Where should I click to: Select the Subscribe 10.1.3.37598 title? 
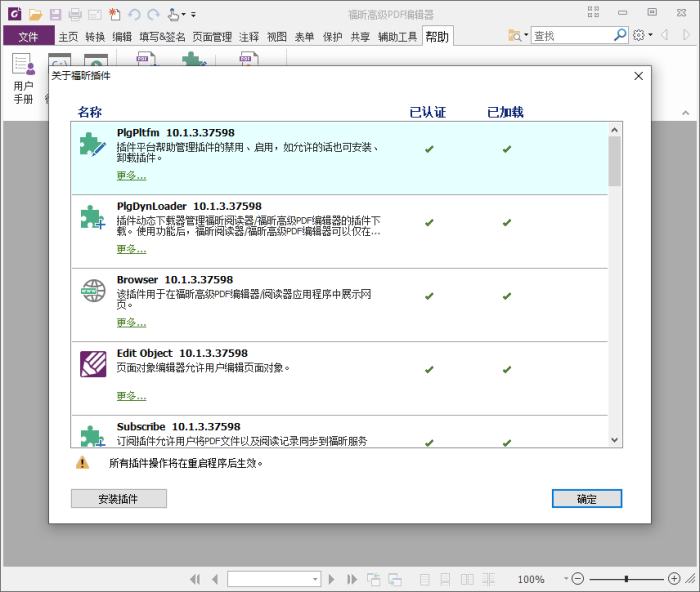tap(179, 426)
